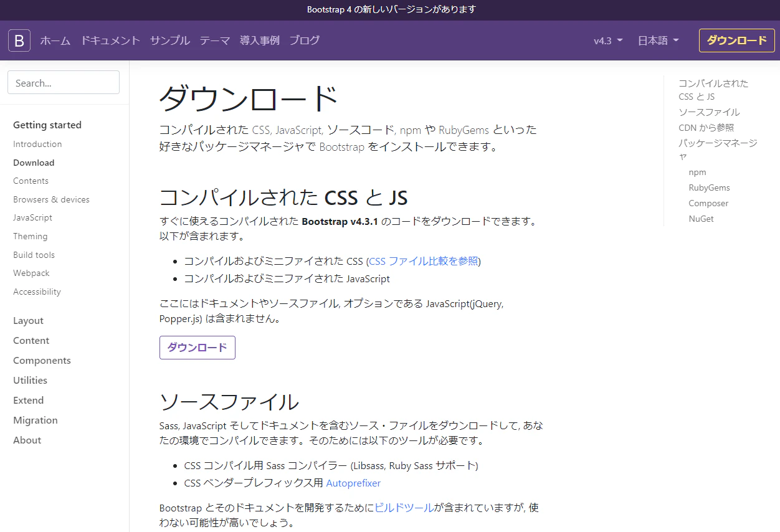
Task: Expand the Content sidebar section
Action: click(31, 340)
